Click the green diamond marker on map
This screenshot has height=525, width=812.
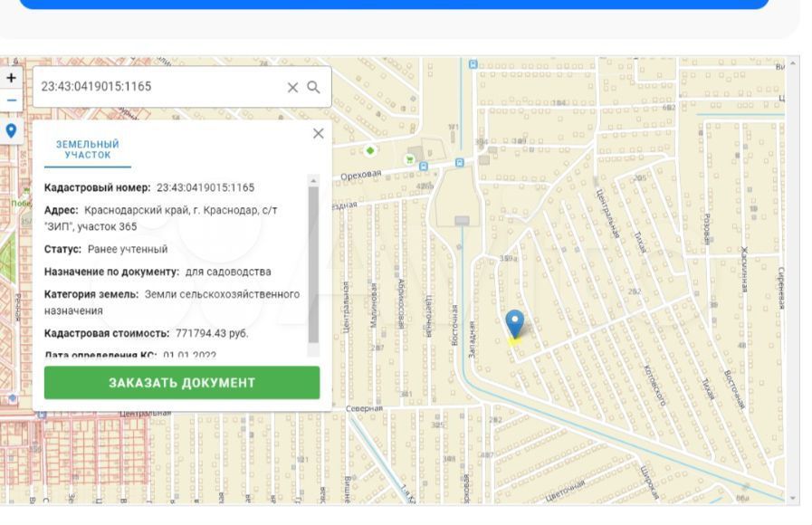coord(369,149)
